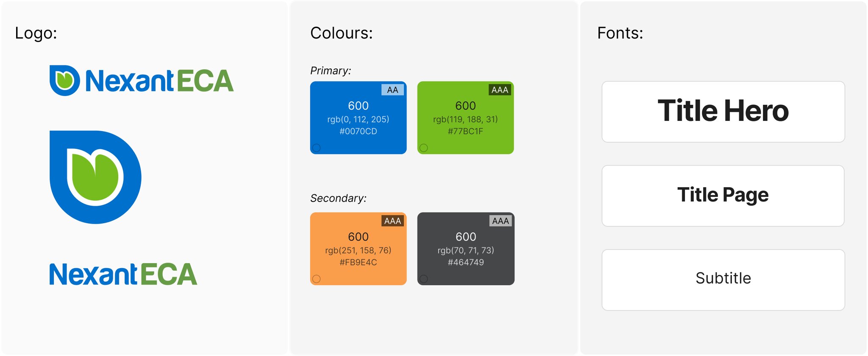Click the orange rgb(251, 158, 76) value
The image size is (868, 356).
(x=358, y=250)
